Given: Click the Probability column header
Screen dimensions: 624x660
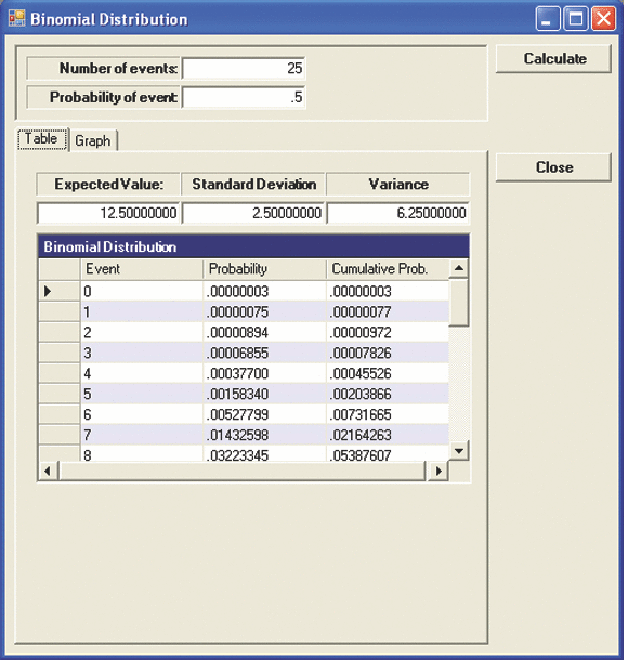Looking at the screenshot, I should [262, 269].
